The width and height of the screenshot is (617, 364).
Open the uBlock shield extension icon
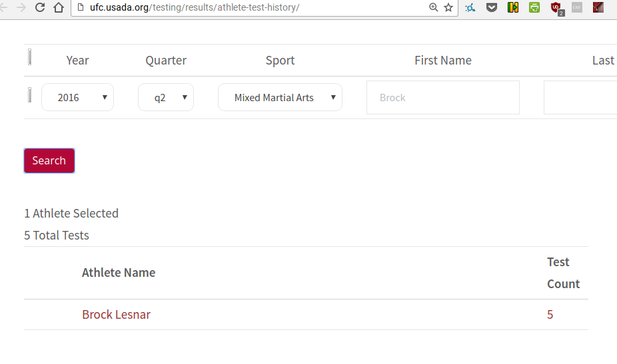pyautogui.click(x=556, y=8)
